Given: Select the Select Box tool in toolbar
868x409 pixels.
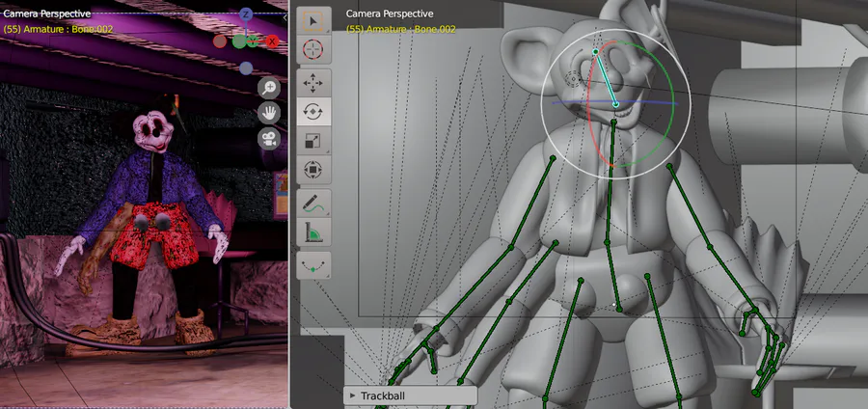Looking at the screenshot, I should click(x=313, y=21).
